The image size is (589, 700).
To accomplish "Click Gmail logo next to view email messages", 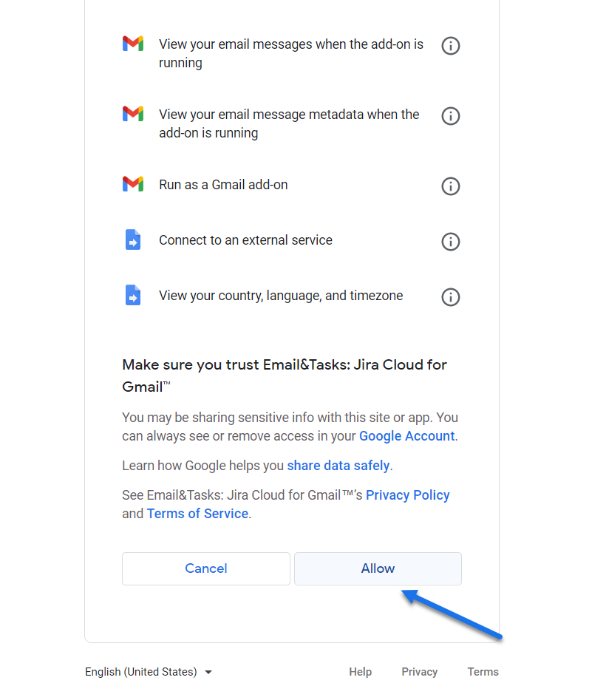I will (133, 44).
